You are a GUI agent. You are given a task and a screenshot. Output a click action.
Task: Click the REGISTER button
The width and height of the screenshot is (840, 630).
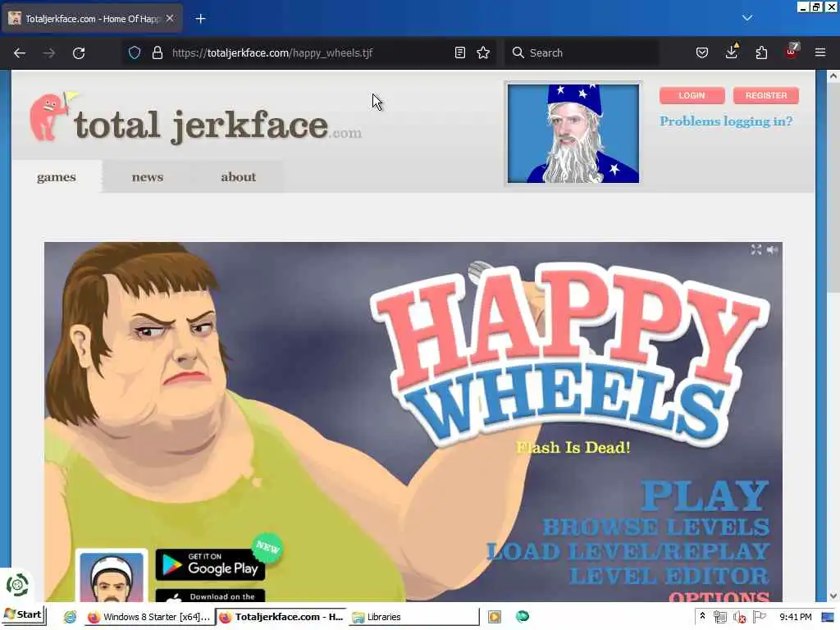(765, 95)
